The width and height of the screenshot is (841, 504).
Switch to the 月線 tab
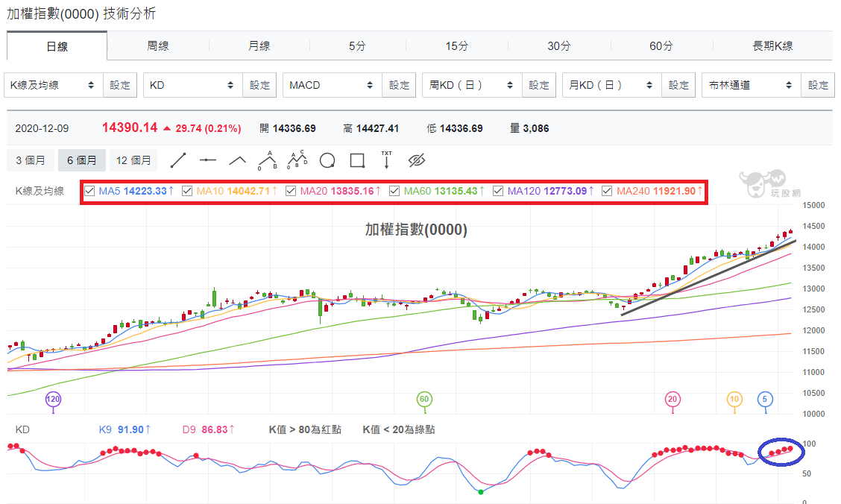(259, 46)
